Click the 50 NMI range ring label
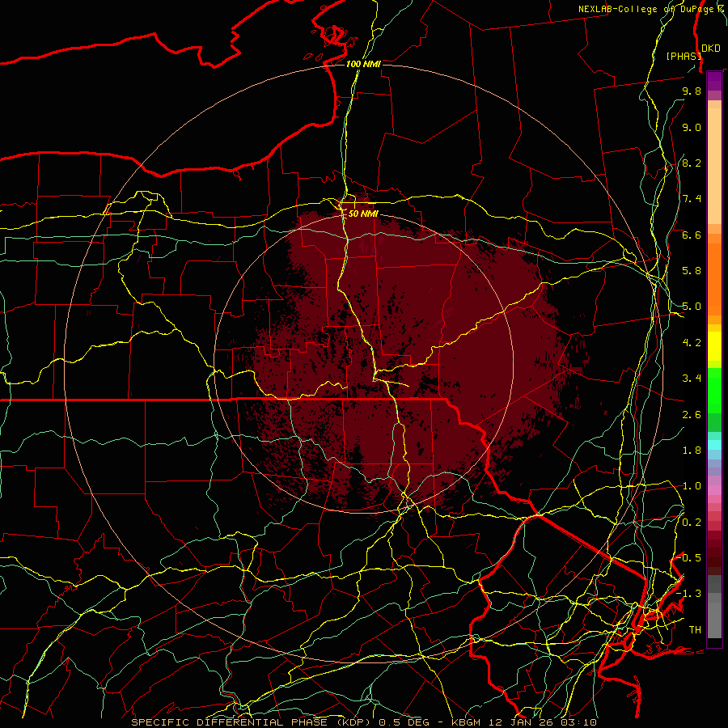The width and height of the screenshot is (728, 728). tap(363, 214)
